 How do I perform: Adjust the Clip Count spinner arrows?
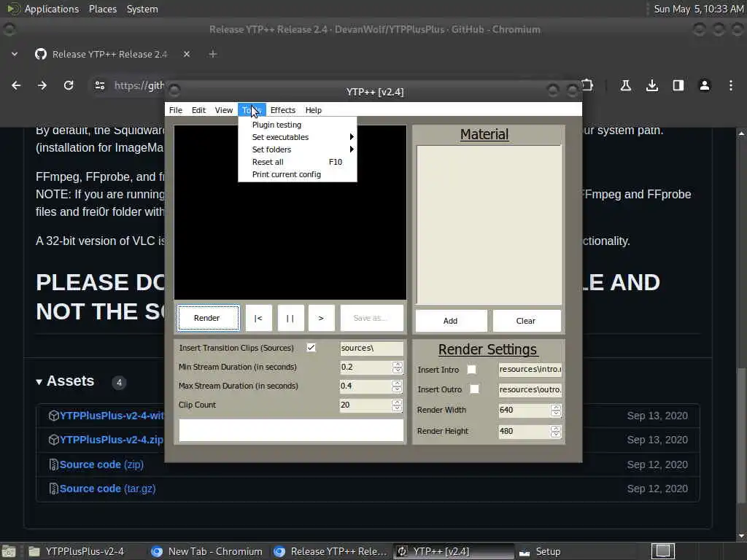click(x=398, y=405)
